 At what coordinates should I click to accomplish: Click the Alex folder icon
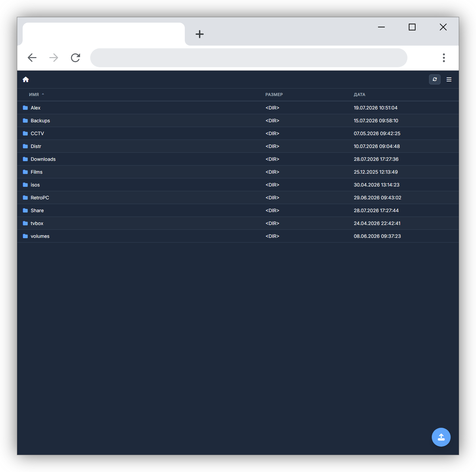click(x=25, y=108)
